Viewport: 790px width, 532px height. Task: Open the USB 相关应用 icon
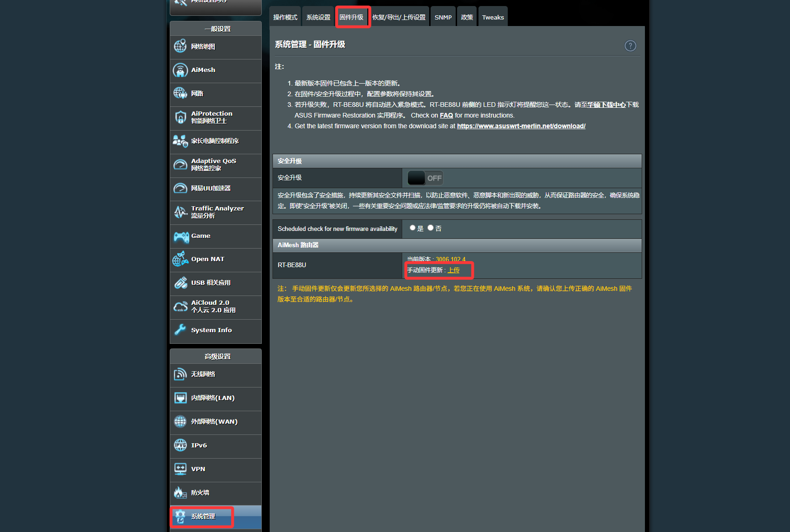click(x=180, y=282)
